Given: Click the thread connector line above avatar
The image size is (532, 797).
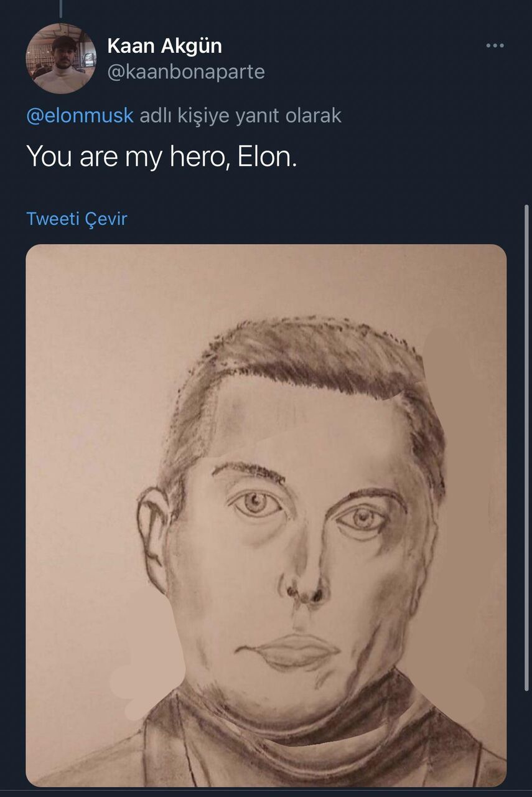Looking at the screenshot, I should [61, 8].
